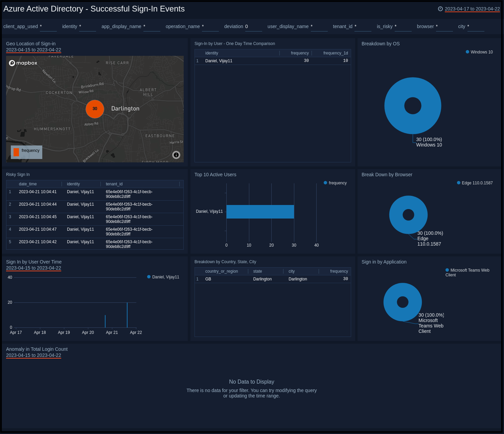Image resolution: width=504 pixels, height=434 pixels.
Task: Select risky sign-in row 2023-04-21 10:04:45
Action: click(95, 219)
